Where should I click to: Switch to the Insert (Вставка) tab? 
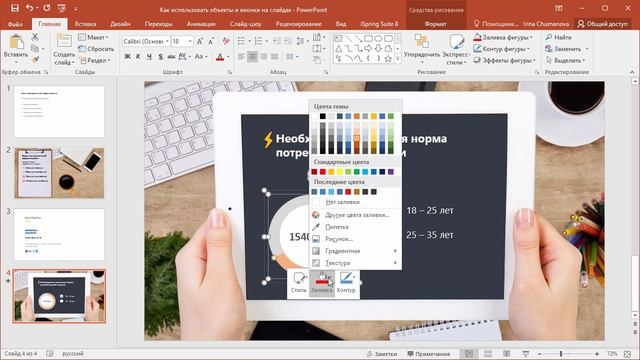coord(85,24)
